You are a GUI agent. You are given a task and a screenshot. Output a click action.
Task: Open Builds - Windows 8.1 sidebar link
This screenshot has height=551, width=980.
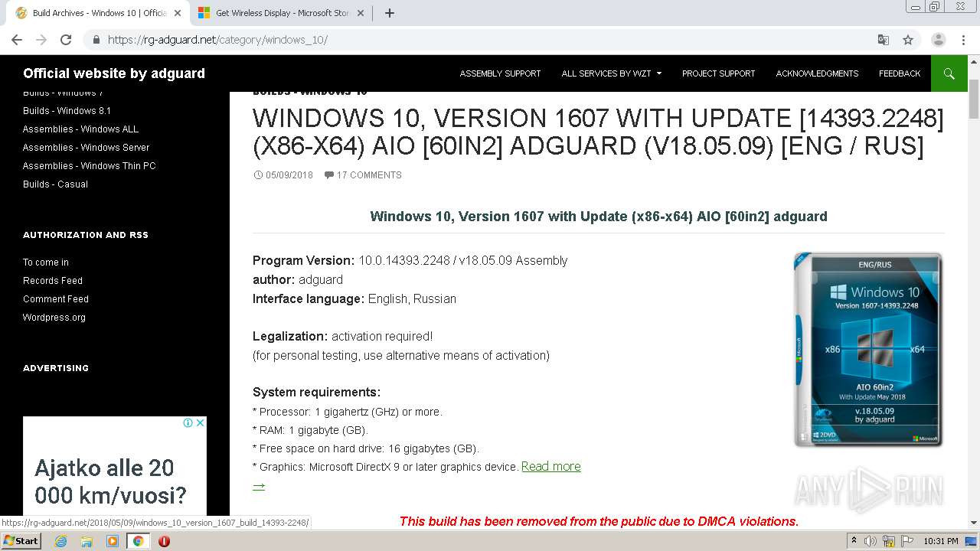pyautogui.click(x=67, y=111)
